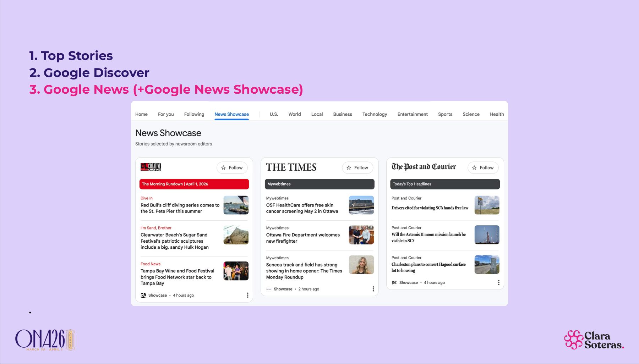Go to the Business section

coord(343,114)
